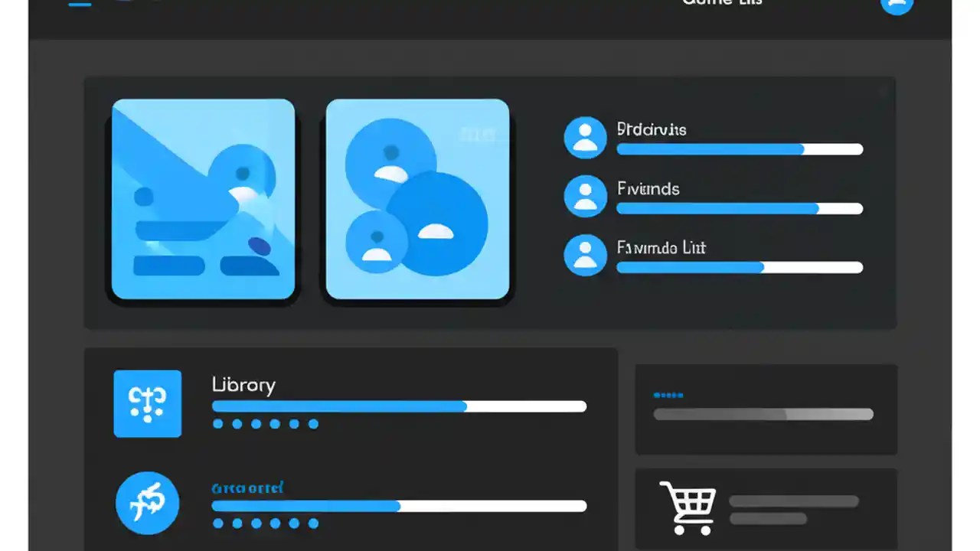Expand the Library progress section
Image resolution: width=980 pixels, height=551 pixels.
pos(398,406)
